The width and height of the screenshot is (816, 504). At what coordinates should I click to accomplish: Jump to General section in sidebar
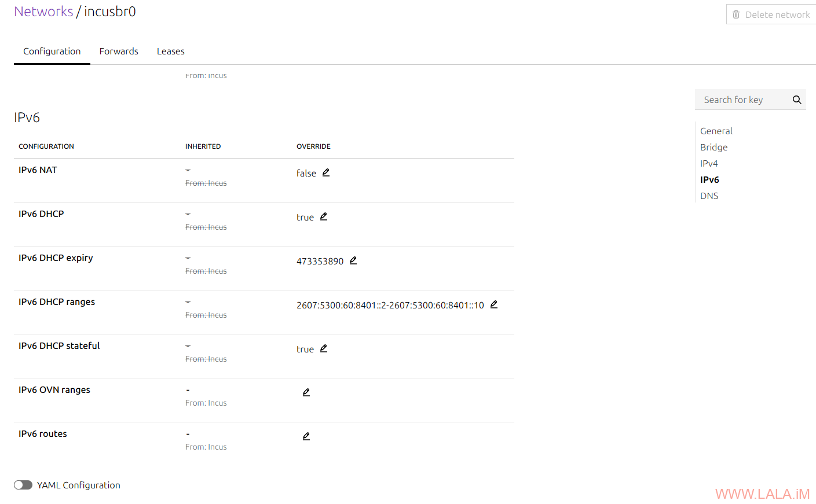[x=716, y=131]
